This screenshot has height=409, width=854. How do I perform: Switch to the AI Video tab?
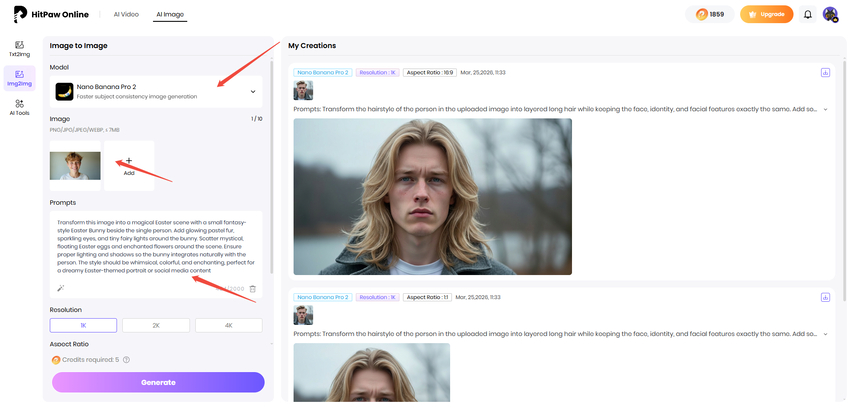[124, 15]
